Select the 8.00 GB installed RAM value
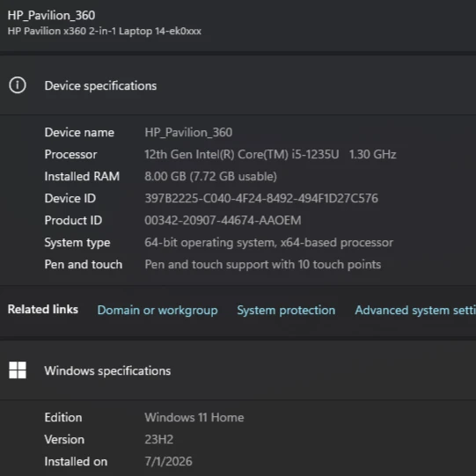Image resolution: width=476 pixels, height=476 pixels. 210,176
